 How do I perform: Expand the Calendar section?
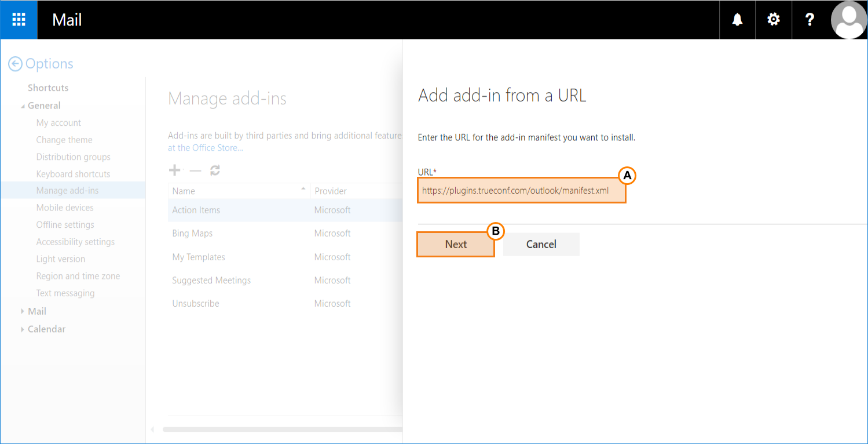click(23, 329)
